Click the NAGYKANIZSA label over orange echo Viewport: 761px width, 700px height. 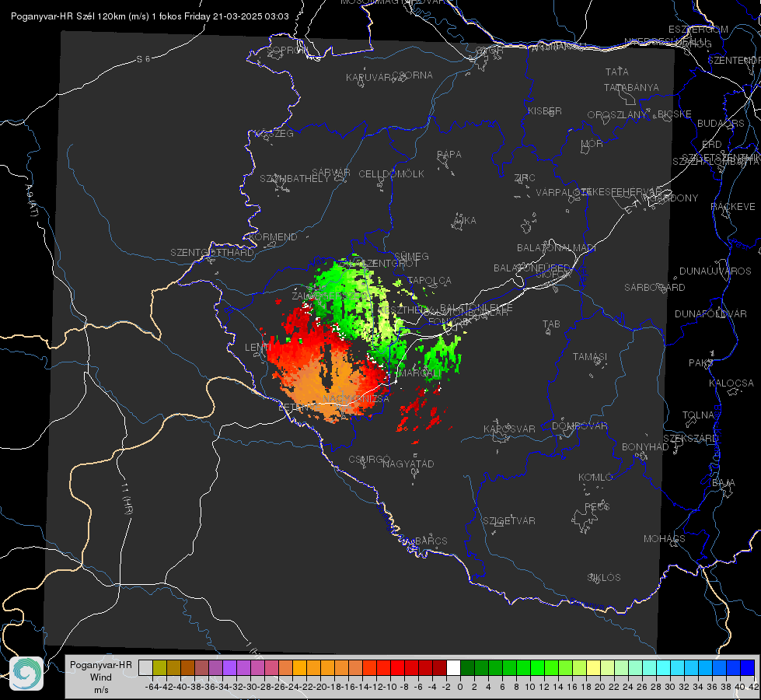pos(356,399)
